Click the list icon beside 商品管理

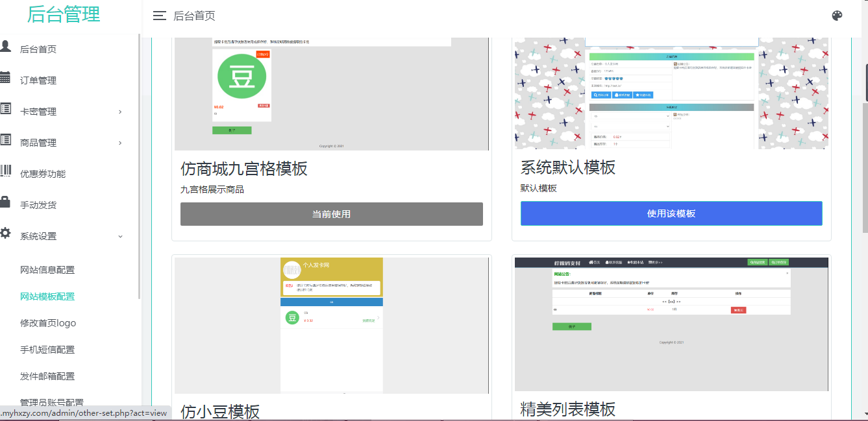[5, 139]
